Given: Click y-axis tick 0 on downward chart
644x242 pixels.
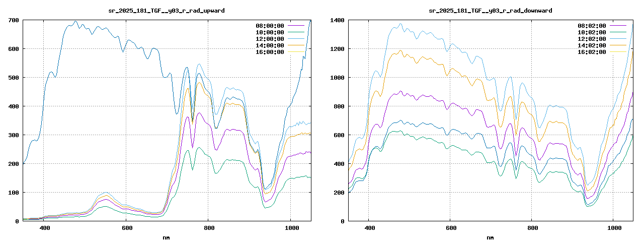Looking at the screenshot, I should 343,221.
